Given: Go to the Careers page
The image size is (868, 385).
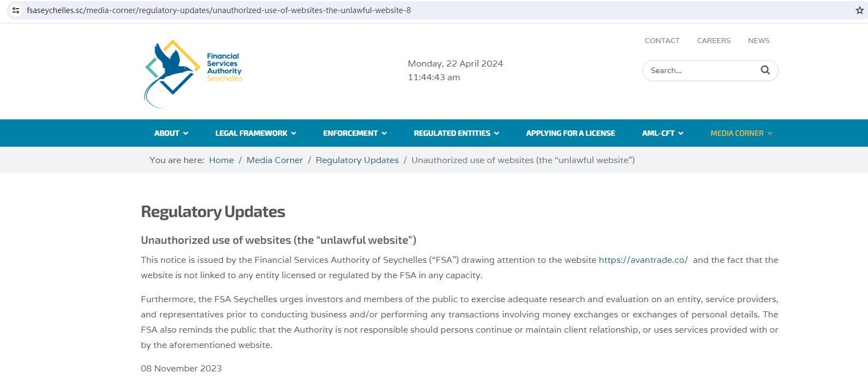Looking at the screenshot, I should tap(713, 41).
